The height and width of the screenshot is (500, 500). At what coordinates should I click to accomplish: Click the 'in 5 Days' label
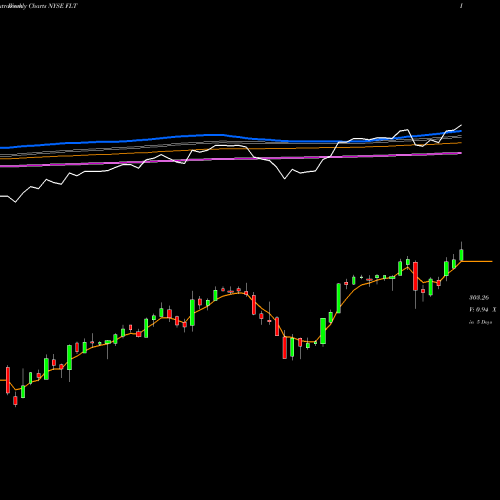click(x=480, y=322)
